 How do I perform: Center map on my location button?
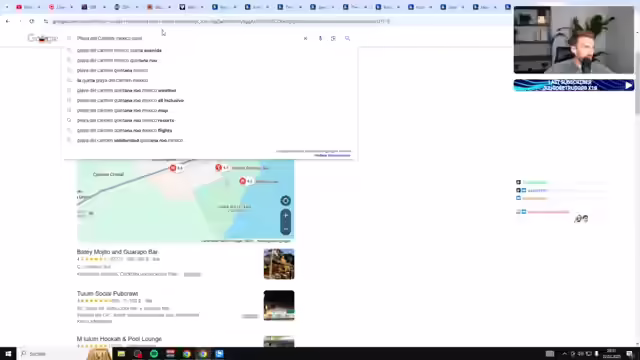[x=286, y=200]
